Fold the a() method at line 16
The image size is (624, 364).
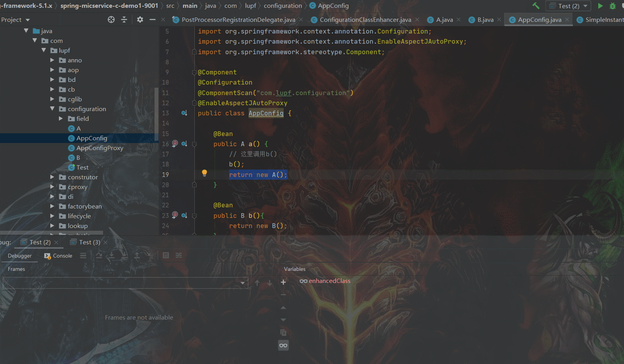pyautogui.click(x=194, y=144)
